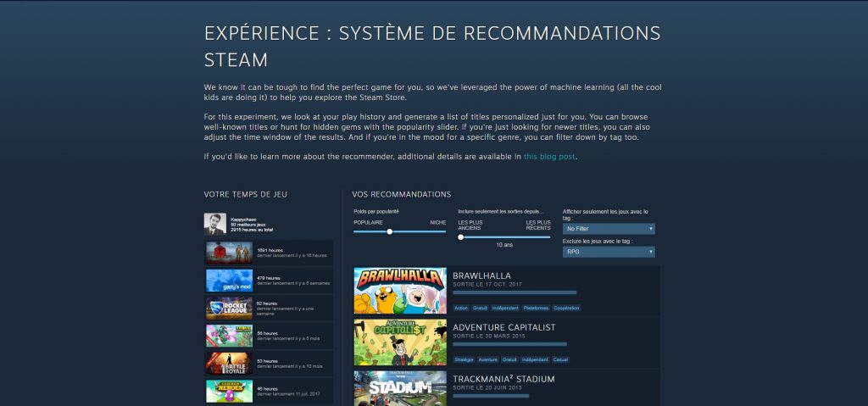Open the 56 hours played game thumbnail
Viewport: 868px width, 406px height.
pos(229,336)
